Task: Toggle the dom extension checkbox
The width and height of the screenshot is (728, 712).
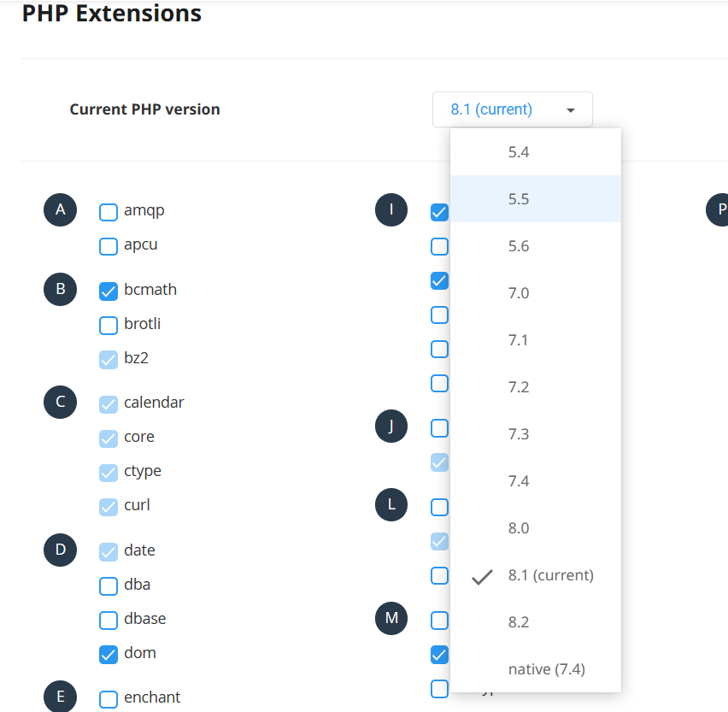Action: 109,655
